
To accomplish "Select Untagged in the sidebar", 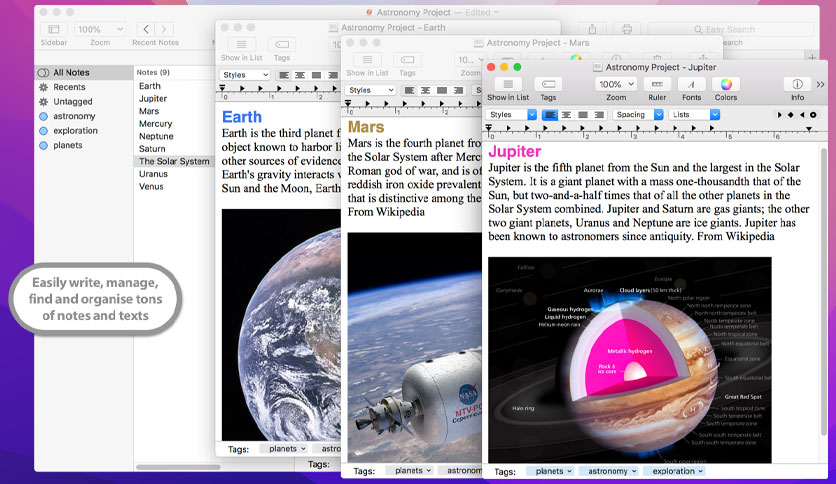I will [x=84, y=101].
